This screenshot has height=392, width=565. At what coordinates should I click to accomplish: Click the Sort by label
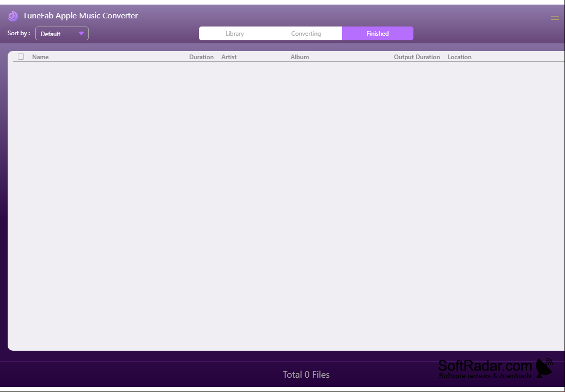pos(19,33)
